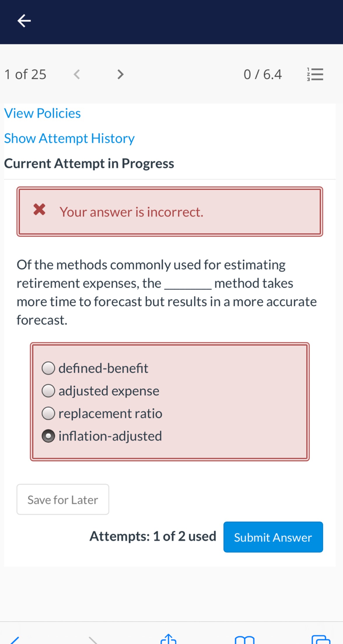343x644 pixels.
Task: Choose the replacement ratio answer
Action: [x=48, y=413]
